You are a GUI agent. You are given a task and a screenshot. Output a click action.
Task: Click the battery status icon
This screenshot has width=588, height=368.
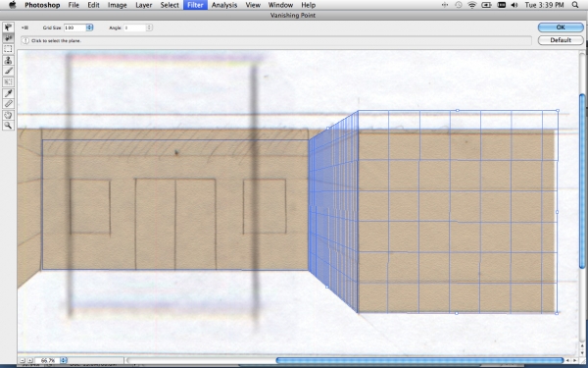point(487,5)
